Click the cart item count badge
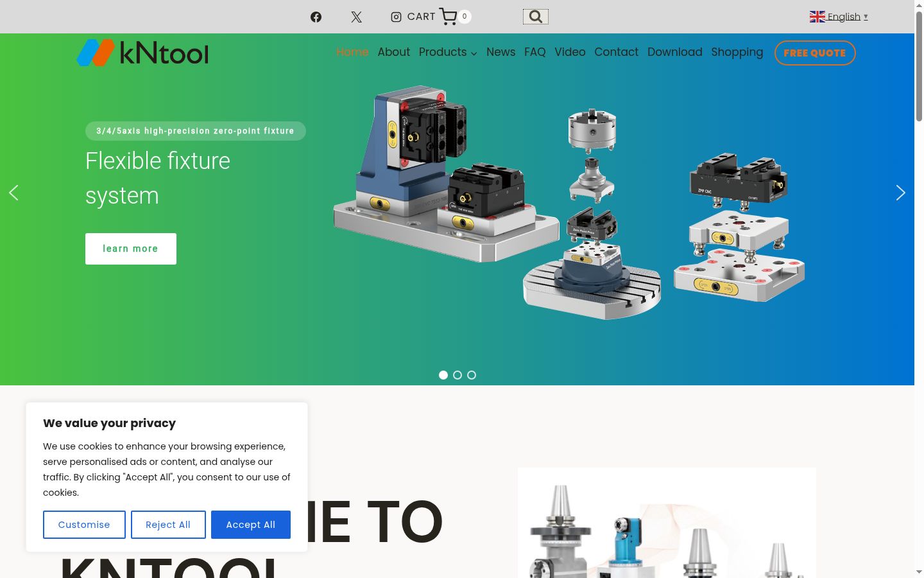The image size is (924, 578). pos(465,17)
